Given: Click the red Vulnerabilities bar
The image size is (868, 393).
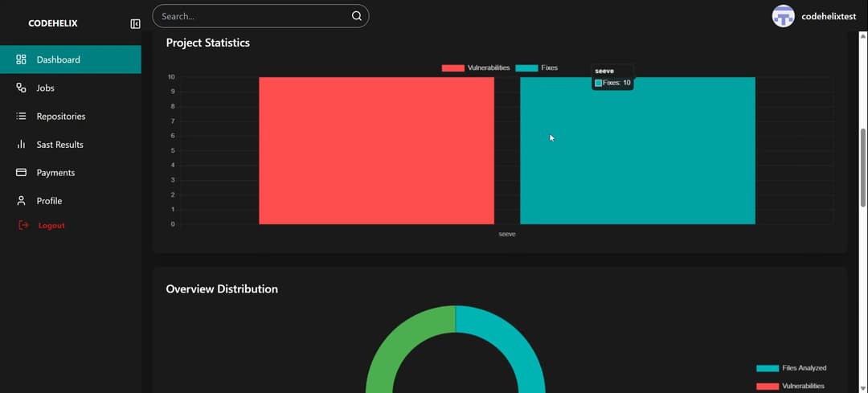Looking at the screenshot, I should [376, 150].
